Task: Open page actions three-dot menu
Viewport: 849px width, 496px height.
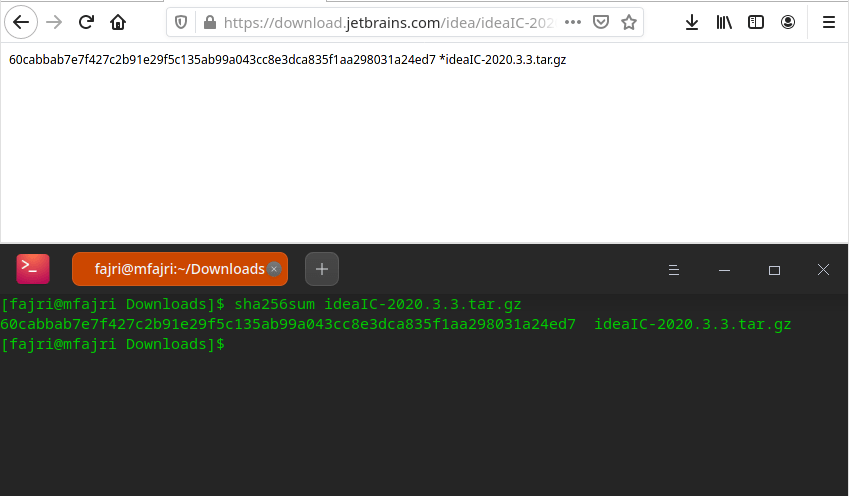Action: point(572,22)
